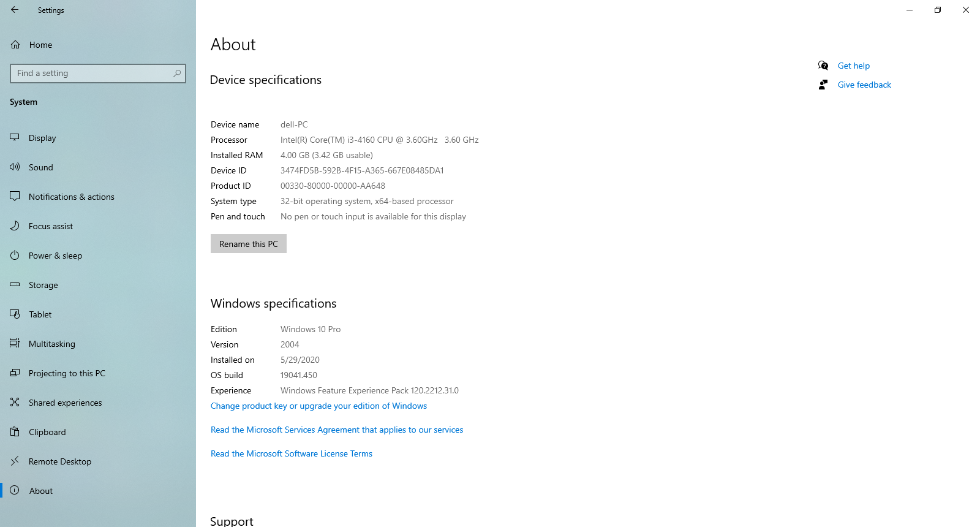Viewport: 980px width, 527px height.
Task: Select the Windows 10 Pro edition text
Action: click(311, 329)
